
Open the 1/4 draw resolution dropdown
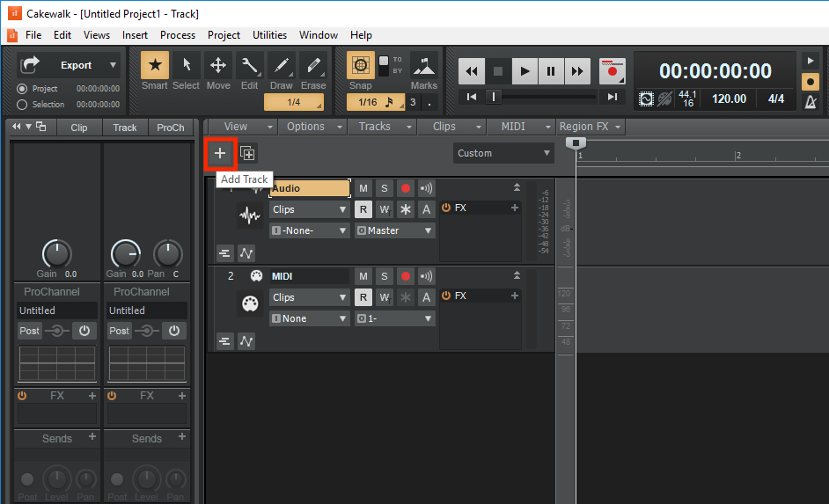tap(294, 102)
